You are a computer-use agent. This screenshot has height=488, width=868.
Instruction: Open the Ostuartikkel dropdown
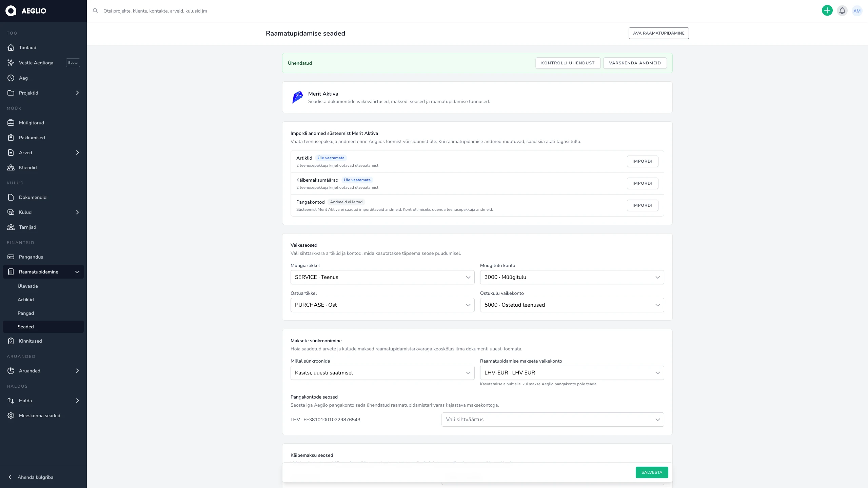(x=382, y=305)
